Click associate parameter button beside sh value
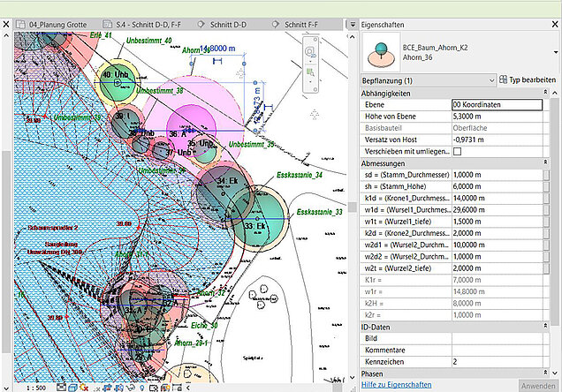562x392 pixels. [x=546, y=186]
